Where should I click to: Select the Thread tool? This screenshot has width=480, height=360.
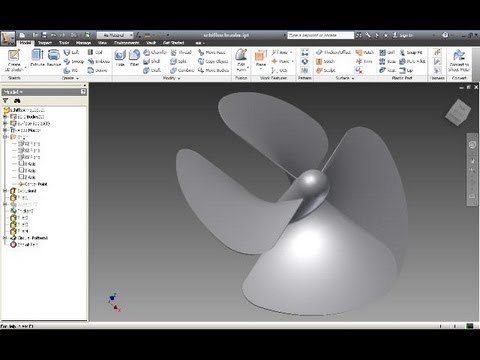(x=181, y=52)
